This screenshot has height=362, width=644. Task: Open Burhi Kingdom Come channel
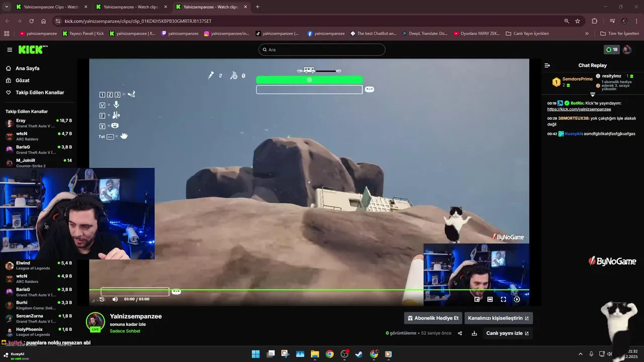click(38, 305)
